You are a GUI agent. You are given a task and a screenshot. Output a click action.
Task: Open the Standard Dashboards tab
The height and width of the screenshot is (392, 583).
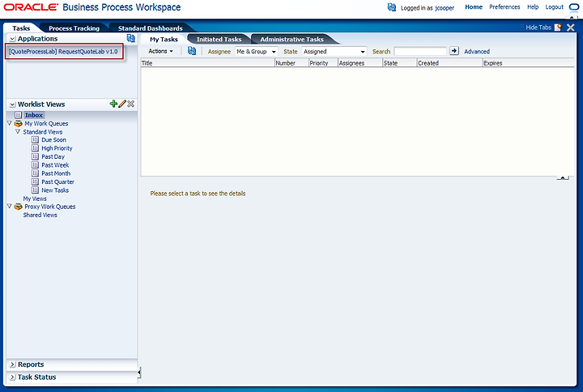coord(151,28)
